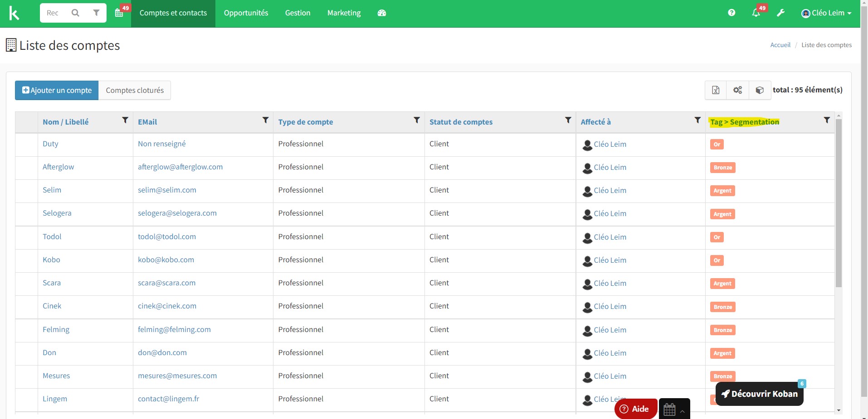The image size is (868, 419).
Task: Open the notifications bell icon
Action: (756, 13)
